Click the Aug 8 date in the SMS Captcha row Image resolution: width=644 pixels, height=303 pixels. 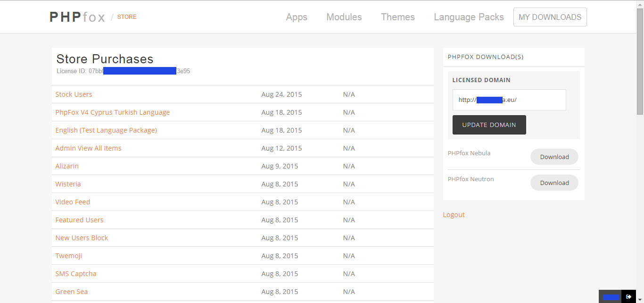(280, 274)
